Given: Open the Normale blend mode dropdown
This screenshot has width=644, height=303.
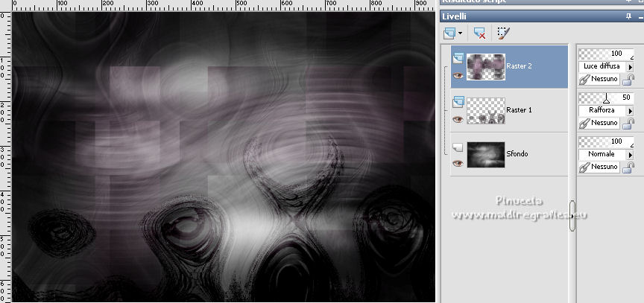Looking at the screenshot, I should 602,154.
